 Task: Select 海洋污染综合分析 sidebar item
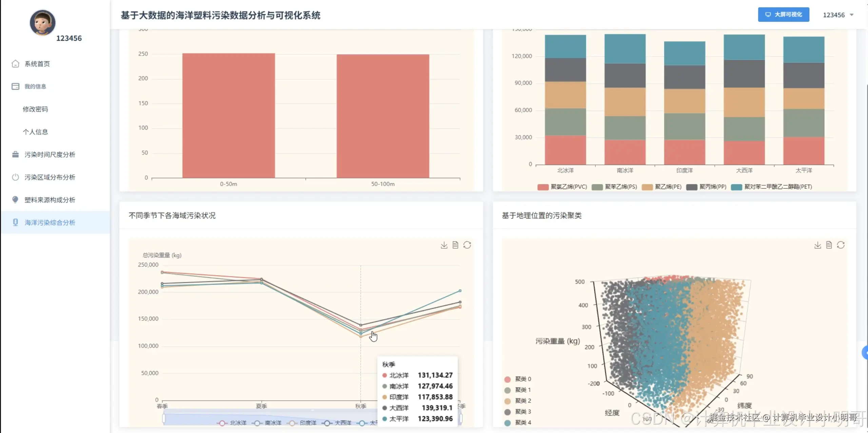click(x=50, y=223)
